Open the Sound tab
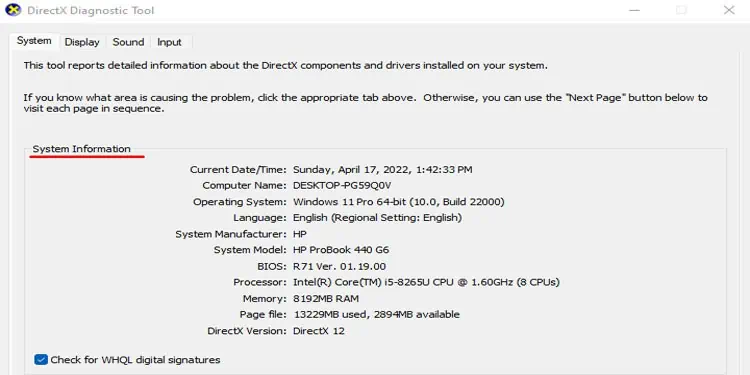The height and width of the screenshot is (375, 750). (128, 42)
